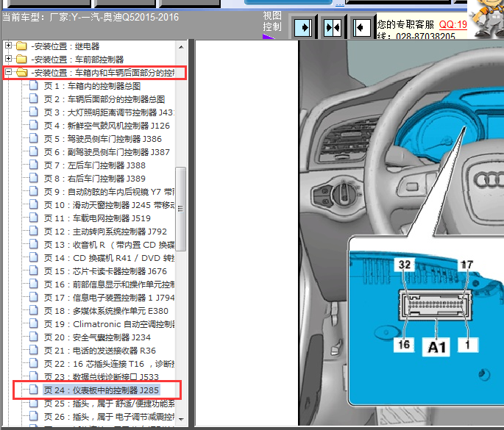Open 页 18 多媒体系统操作单元 E380
This screenshot has height=430, width=504.
pyautogui.click(x=106, y=311)
